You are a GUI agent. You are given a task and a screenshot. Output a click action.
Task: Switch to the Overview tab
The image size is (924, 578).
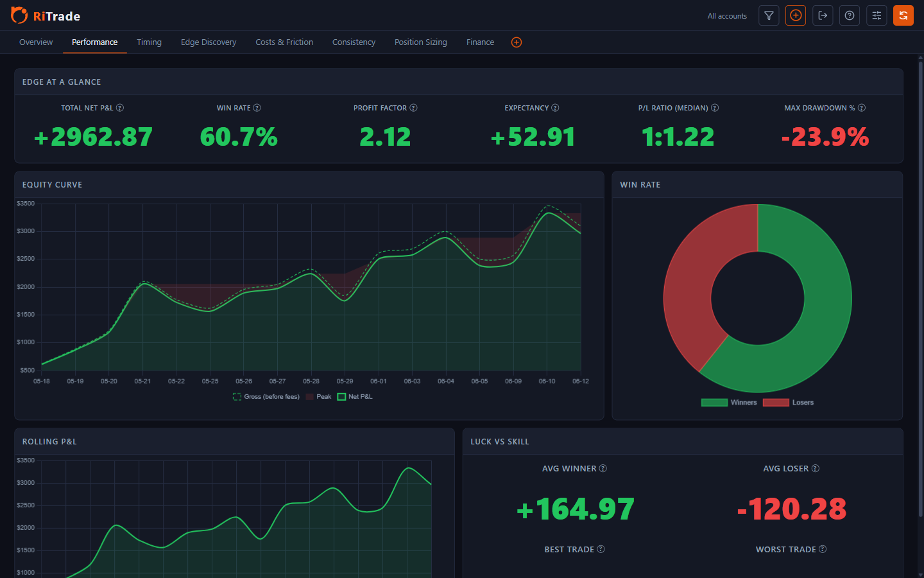tap(36, 42)
